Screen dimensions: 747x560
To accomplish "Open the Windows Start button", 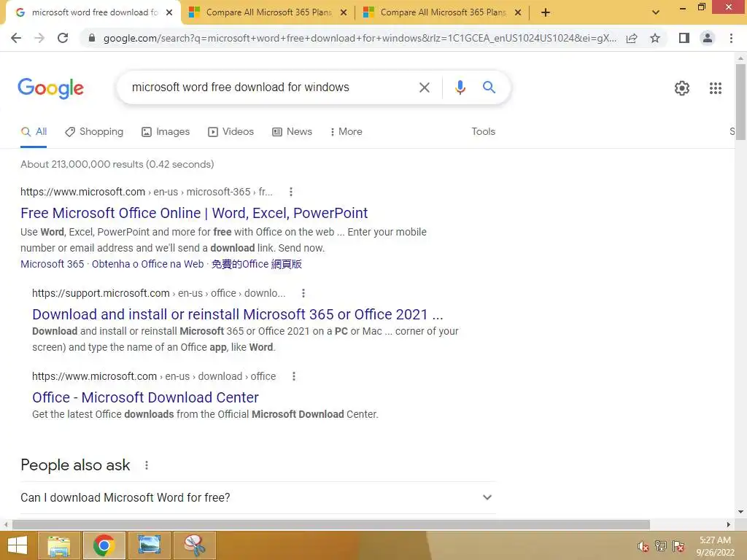I will tap(18, 545).
